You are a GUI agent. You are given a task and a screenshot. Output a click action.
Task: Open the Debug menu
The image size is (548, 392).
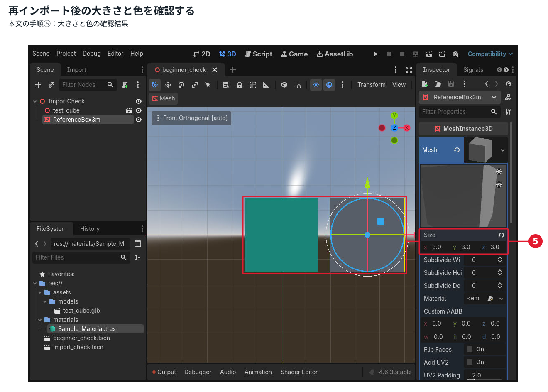click(92, 54)
